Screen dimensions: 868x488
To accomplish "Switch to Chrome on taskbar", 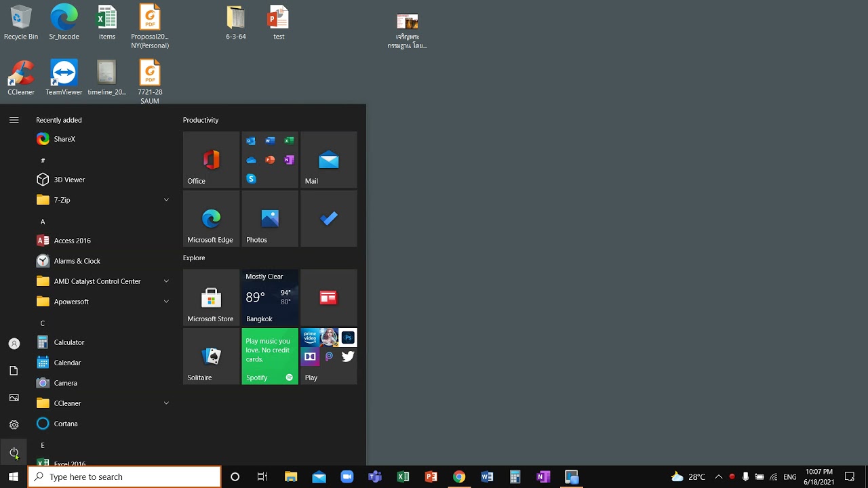I will coord(459,477).
